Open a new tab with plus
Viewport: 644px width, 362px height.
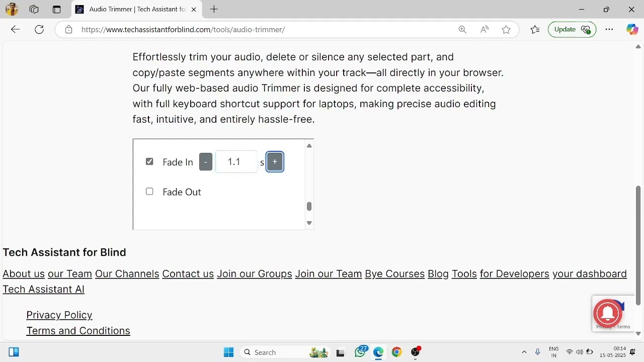point(214,9)
